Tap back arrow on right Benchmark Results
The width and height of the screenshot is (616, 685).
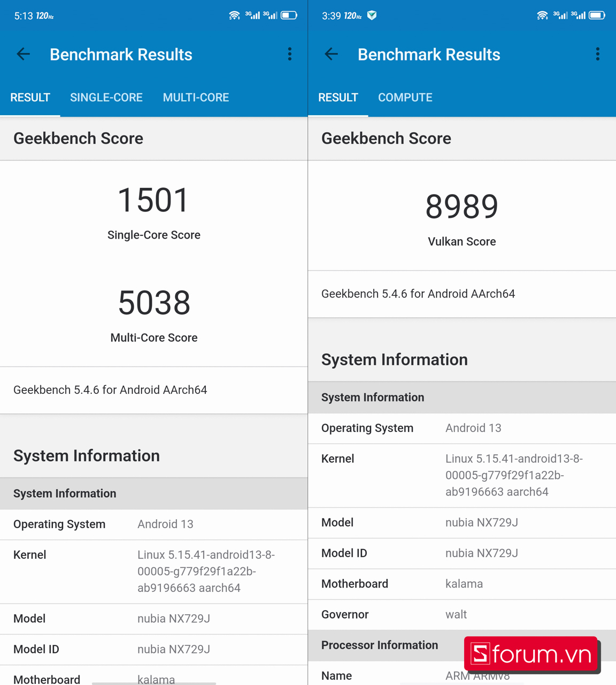pyautogui.click(x=332, y=54)
